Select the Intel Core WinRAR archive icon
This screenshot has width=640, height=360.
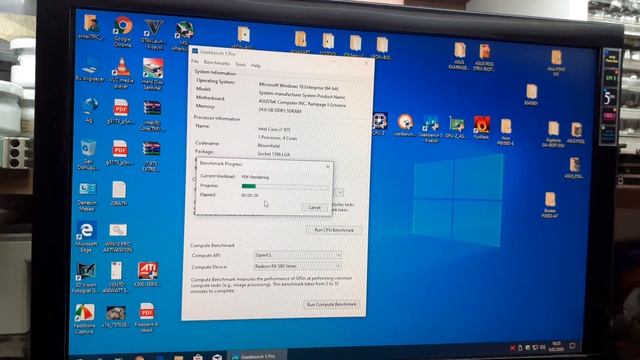[152, 116]
